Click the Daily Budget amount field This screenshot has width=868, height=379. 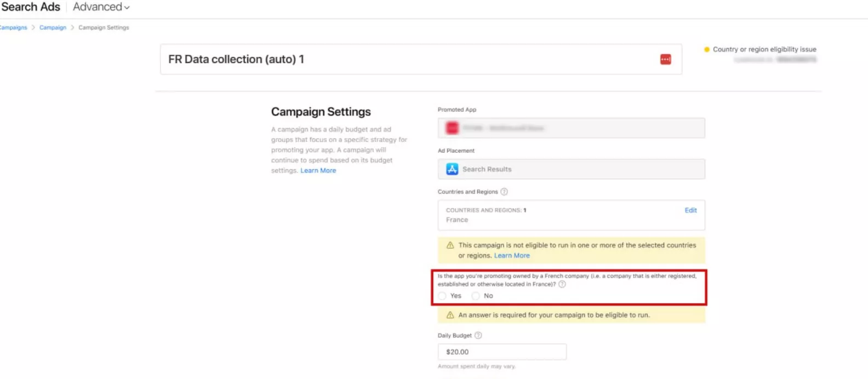[x=501, y=352]
